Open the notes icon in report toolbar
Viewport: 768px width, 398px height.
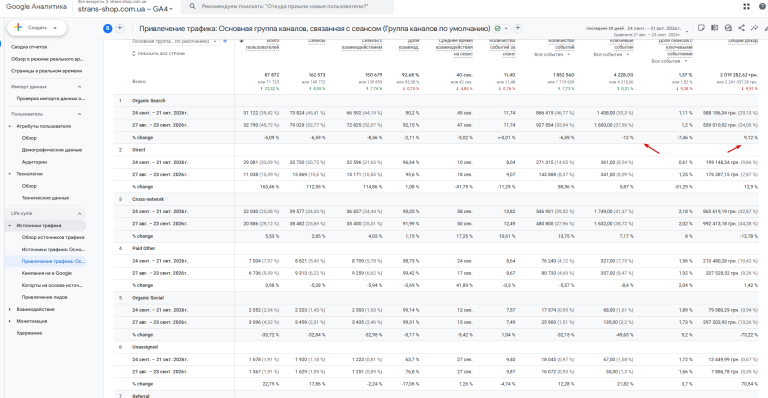[701, 28]
